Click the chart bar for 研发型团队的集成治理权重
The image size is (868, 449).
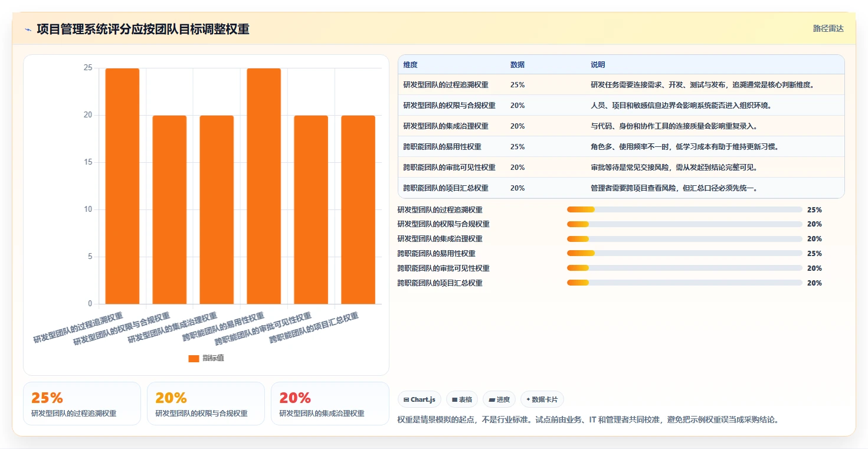(217, 209)
